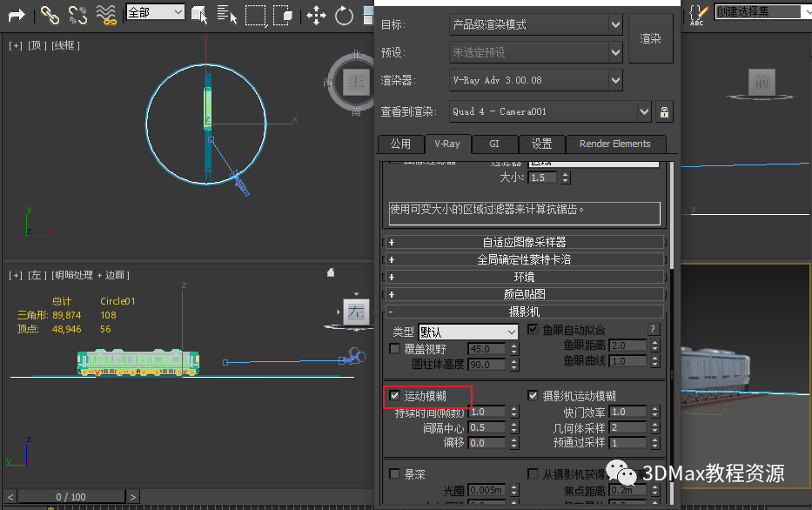Open the Select by Name tool
This screenshot has width=812, height=510.
(227, 15)
